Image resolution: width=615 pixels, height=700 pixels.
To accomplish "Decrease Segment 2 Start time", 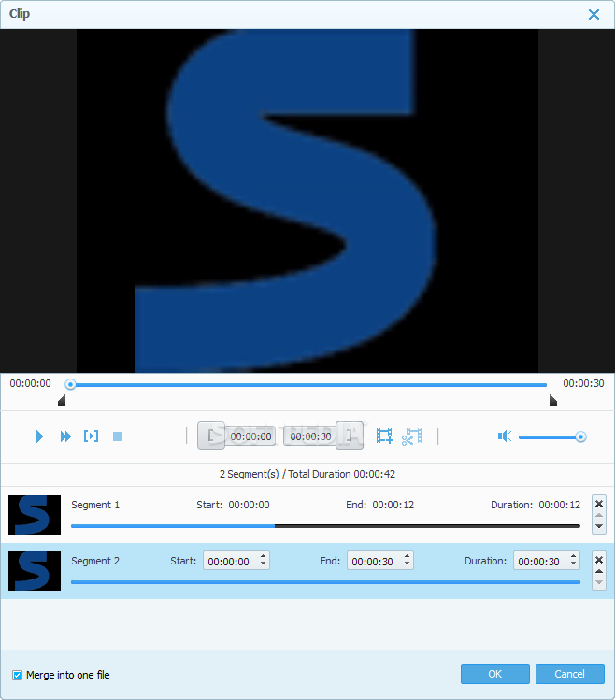I will coord(263,564).
